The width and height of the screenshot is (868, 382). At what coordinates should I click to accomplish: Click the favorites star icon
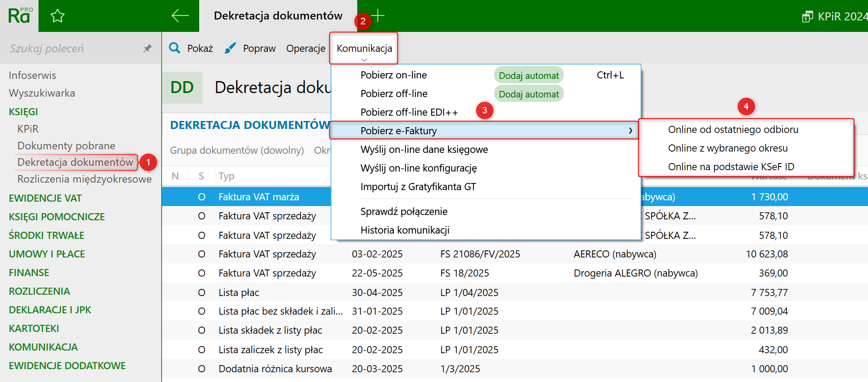coord(58,16)
